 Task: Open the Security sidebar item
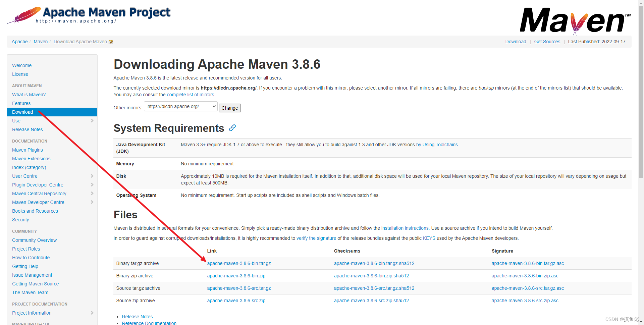tap(20, 220)
